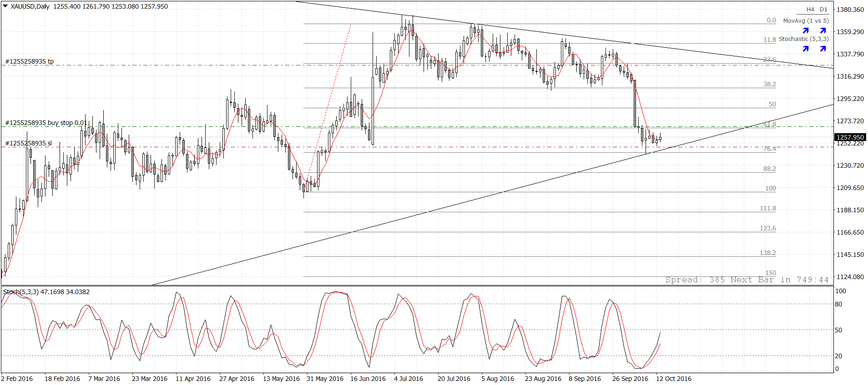This screenshot has height=385, width=868.
Task: Click the 11 Apr 2016 date label
Action: pyautogui.click(x=193, y=379)
